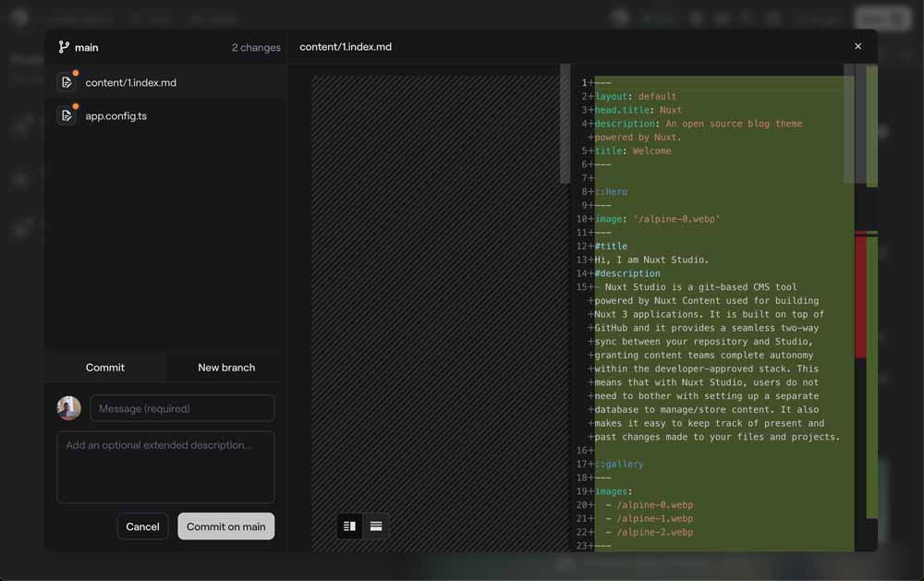Select the Commit tab
Screen dimensions: 924x581
click(x=105, y=367)
